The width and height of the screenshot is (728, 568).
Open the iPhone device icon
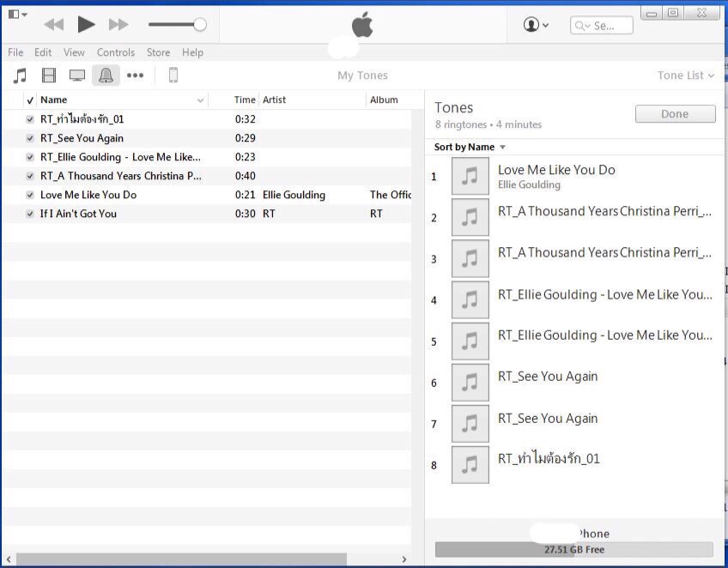[x=173, y=75]
